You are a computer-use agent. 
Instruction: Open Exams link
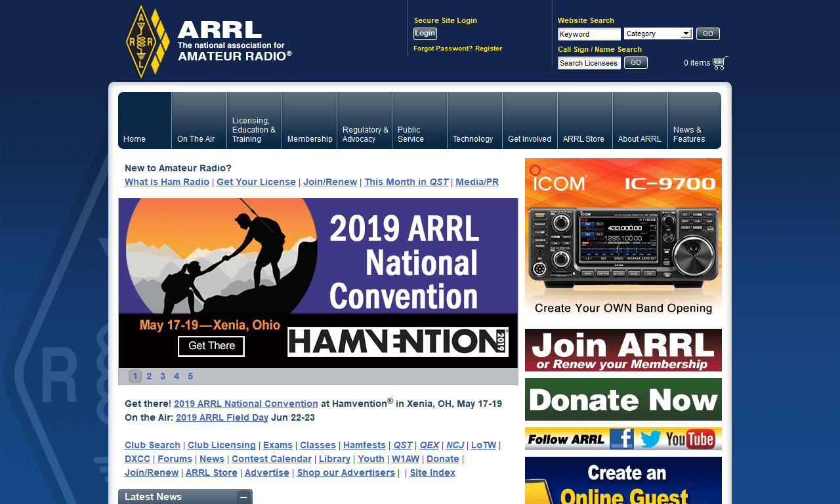pyautogui.click(x=278, y=445)
